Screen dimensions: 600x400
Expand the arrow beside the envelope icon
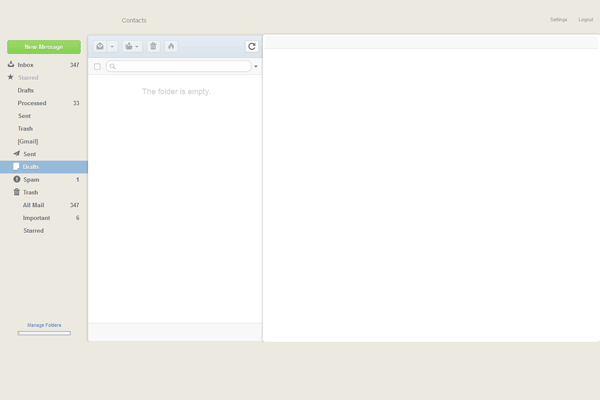112,47
